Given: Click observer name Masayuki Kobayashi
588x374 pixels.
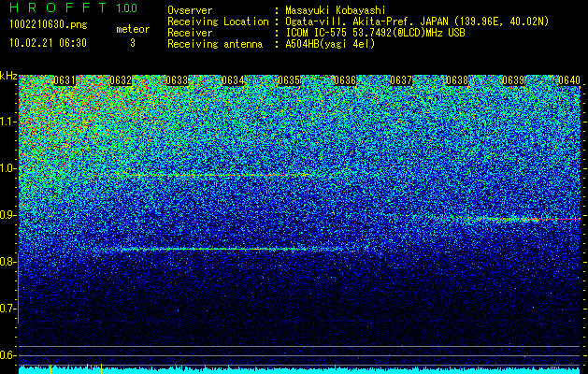Looking at the screenshot, I should point(336,11).
